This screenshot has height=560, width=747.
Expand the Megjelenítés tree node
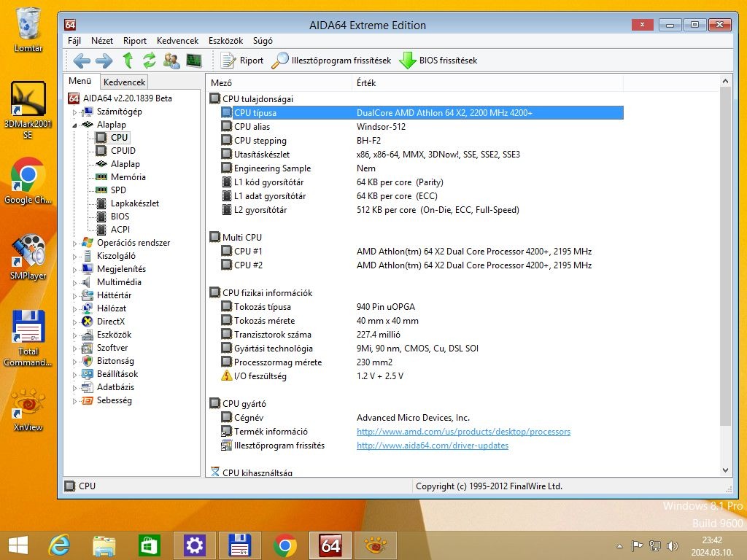point(75,270)
